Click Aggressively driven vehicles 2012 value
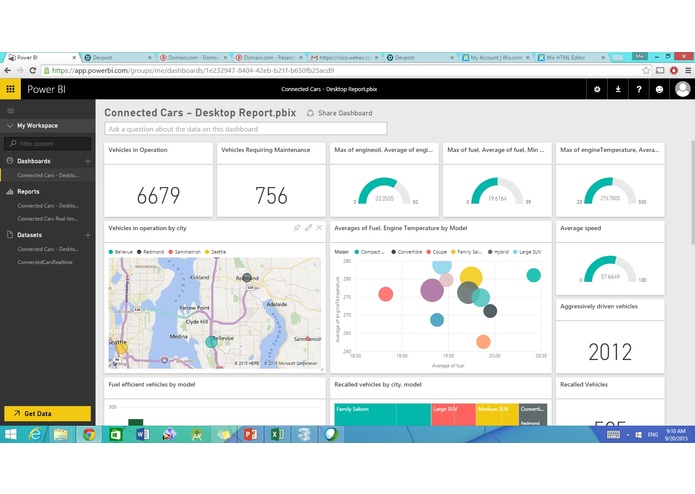The image size is (695, 494). pyautogui.click(x=610, y=352)
